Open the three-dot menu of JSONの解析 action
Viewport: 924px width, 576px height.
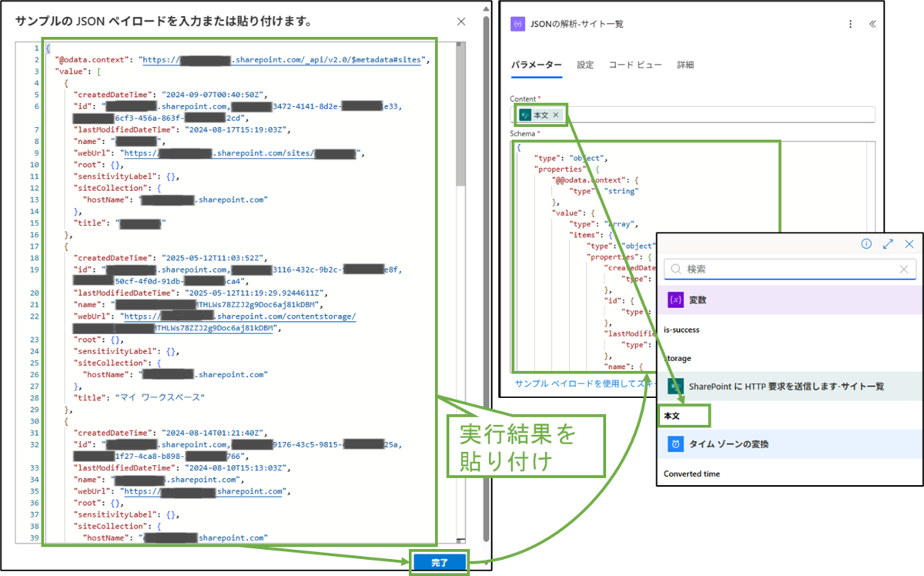[x=850, y=24]
